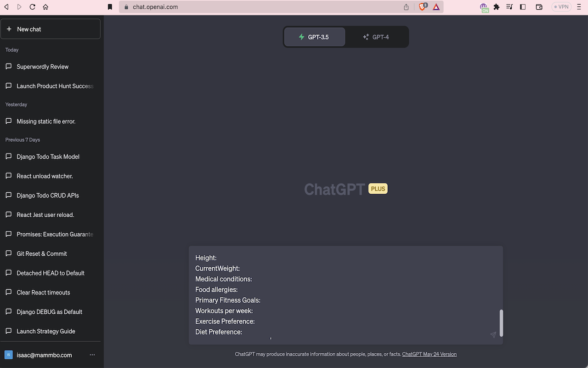The width and height of the screenshot is (588, 368).
Task: Open the Django Todo Task Model conversation
Action: coord(47,156)
